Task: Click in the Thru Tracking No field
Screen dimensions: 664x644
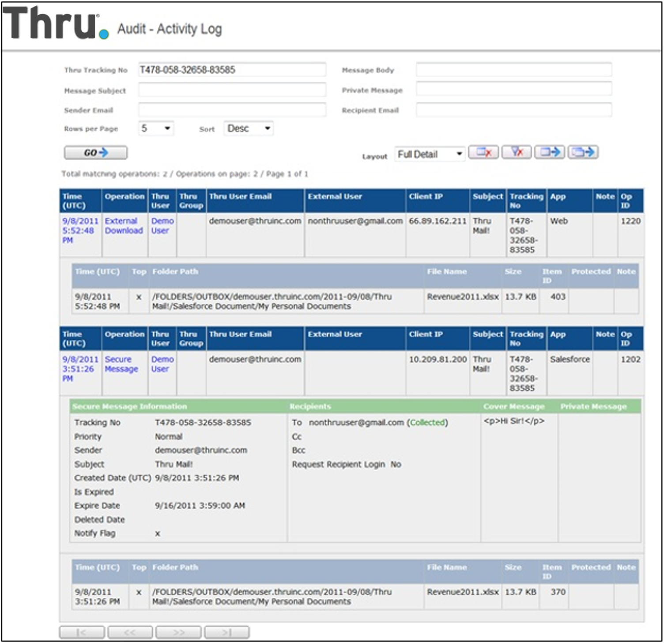Action: click(x=232, y=70)
